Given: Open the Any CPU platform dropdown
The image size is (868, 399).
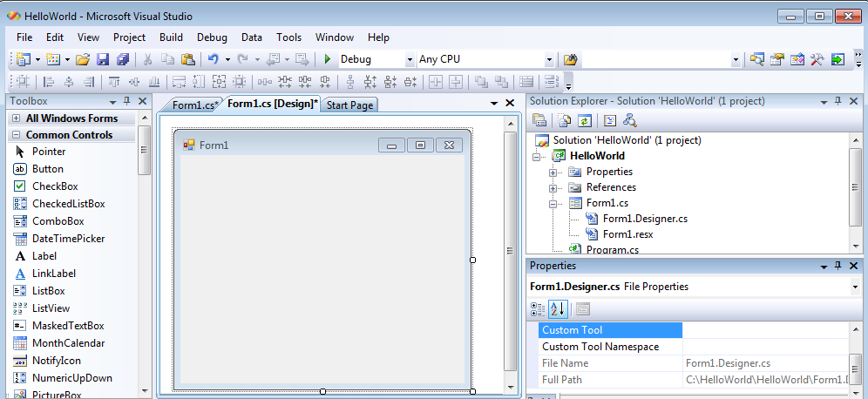Looking at the screenshot, I should pyautogui.click(x=549, y=59).
